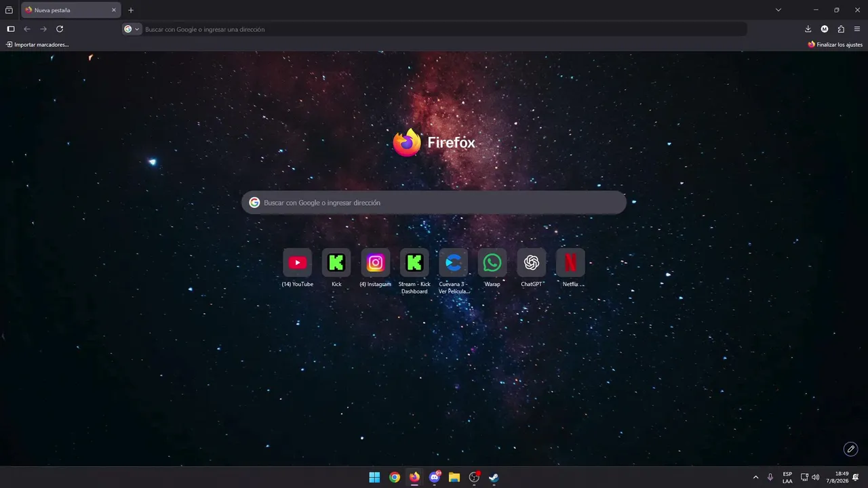Open the Windows Start menu
Screen dimensions: 868x488
(x=374, y=477)
